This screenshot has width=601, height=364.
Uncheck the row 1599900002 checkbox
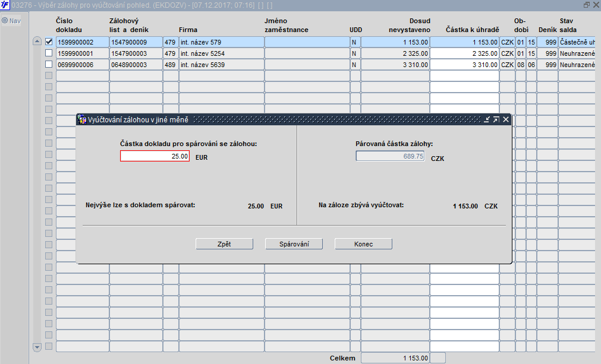point(49,42)
